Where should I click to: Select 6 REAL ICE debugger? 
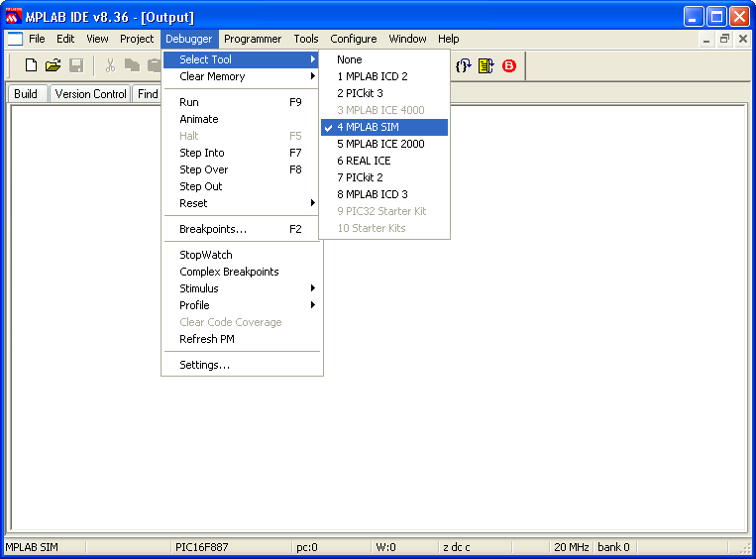[384, 161]
